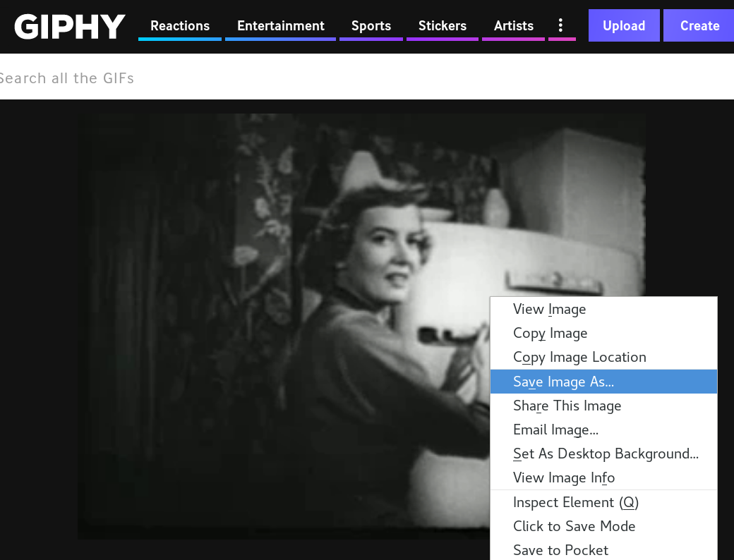Go to the Entertainment category
This screenshot has width=734, height=560.
[x=280, y=26]
